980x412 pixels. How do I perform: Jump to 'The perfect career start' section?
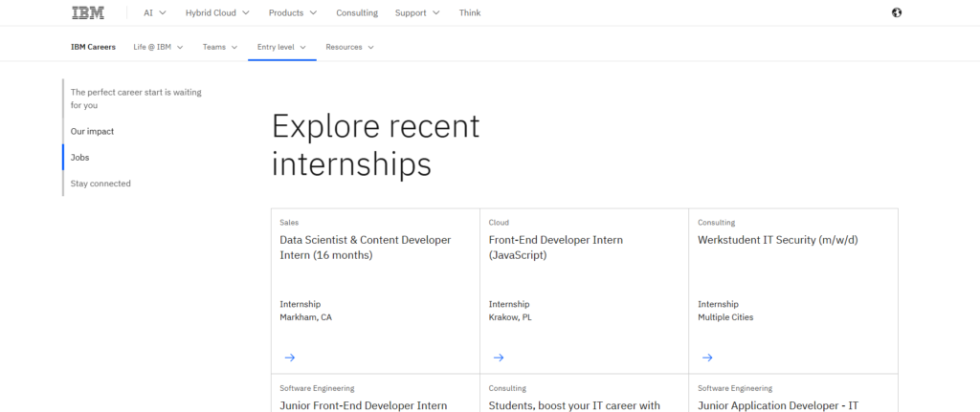pos(136,98)
